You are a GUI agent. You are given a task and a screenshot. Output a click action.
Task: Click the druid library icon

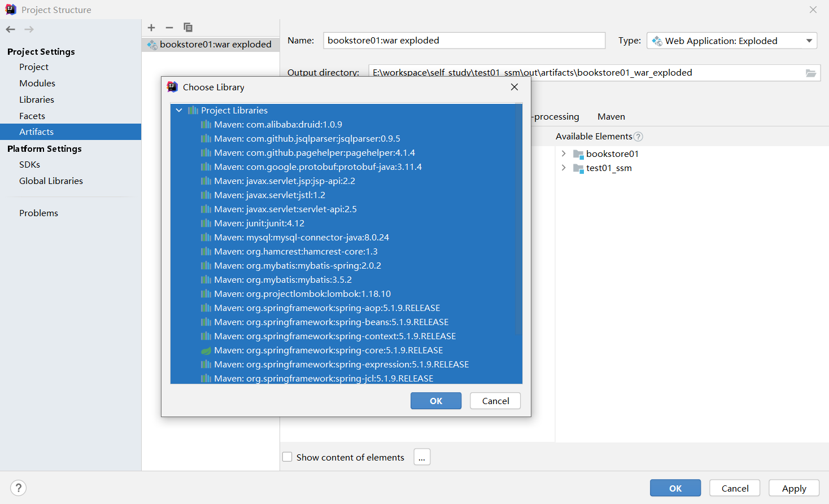click(206, 125)
